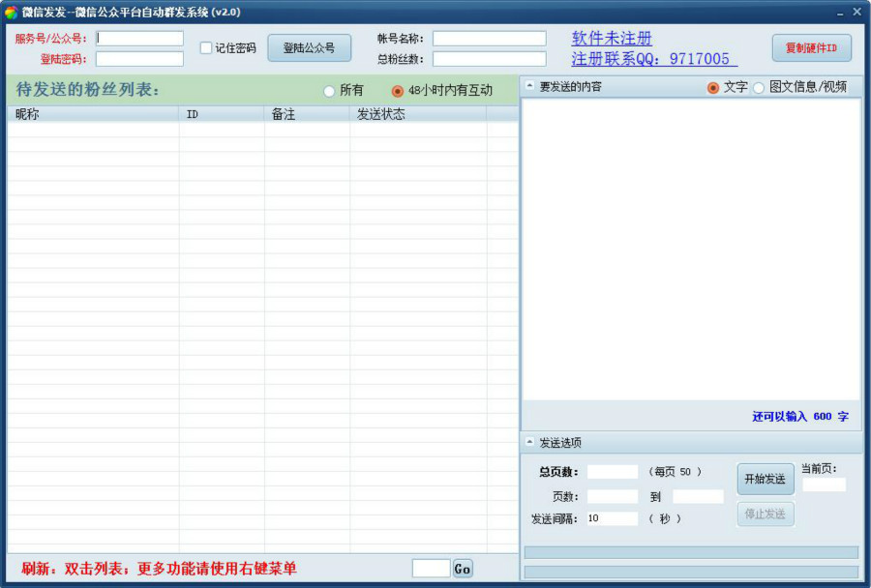This screenshot has width=871, height=588.
Task: Click the 注册联系QQ link
Action: [653, 59]
